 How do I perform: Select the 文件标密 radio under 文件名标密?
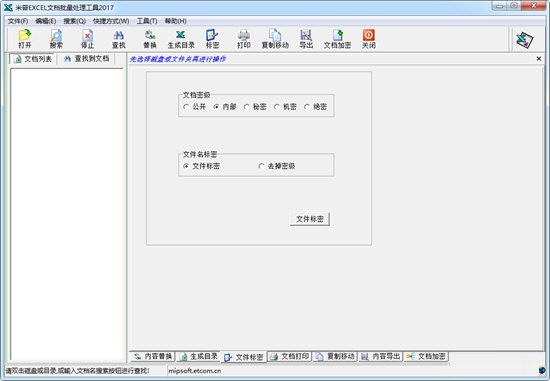(x=201, y=166)
